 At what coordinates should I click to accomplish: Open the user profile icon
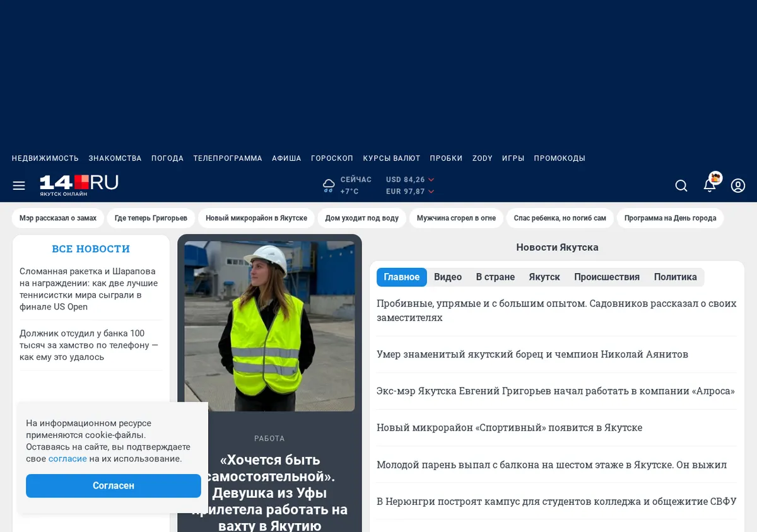tap(738, 185)
